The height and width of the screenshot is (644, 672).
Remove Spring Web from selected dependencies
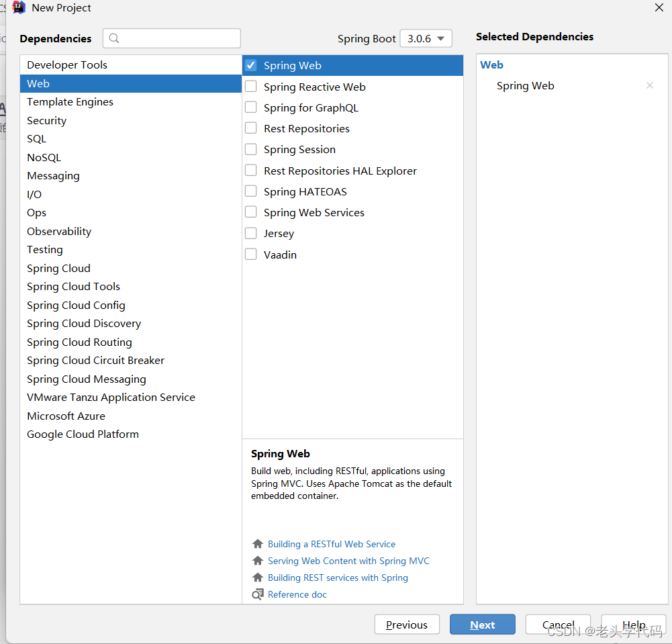(649, 86)
